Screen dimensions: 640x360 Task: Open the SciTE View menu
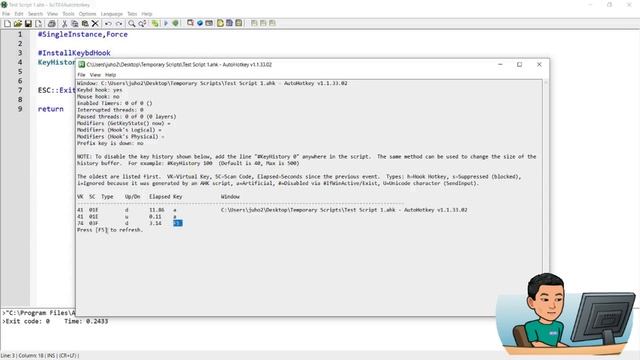tap(52, 14)
